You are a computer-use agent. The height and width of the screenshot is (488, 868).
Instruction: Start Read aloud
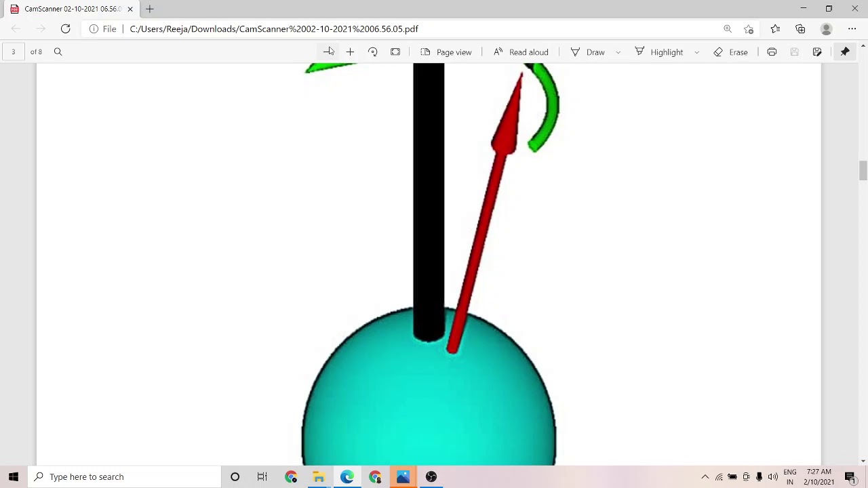[520, 52]
